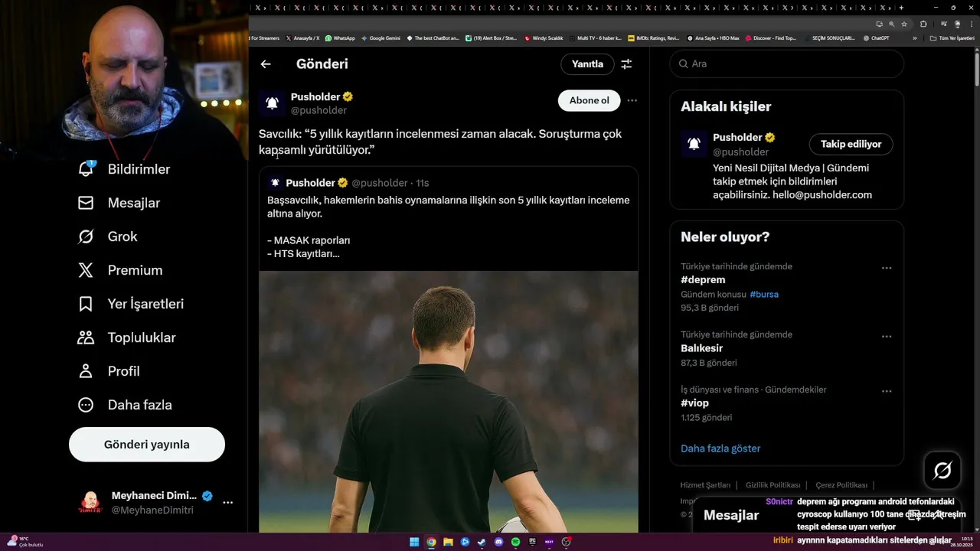The height and width of the screenshot is (551, 980).
Task: Open Yer İşaretleri bookmarks
Action: [x=87, y=304]
